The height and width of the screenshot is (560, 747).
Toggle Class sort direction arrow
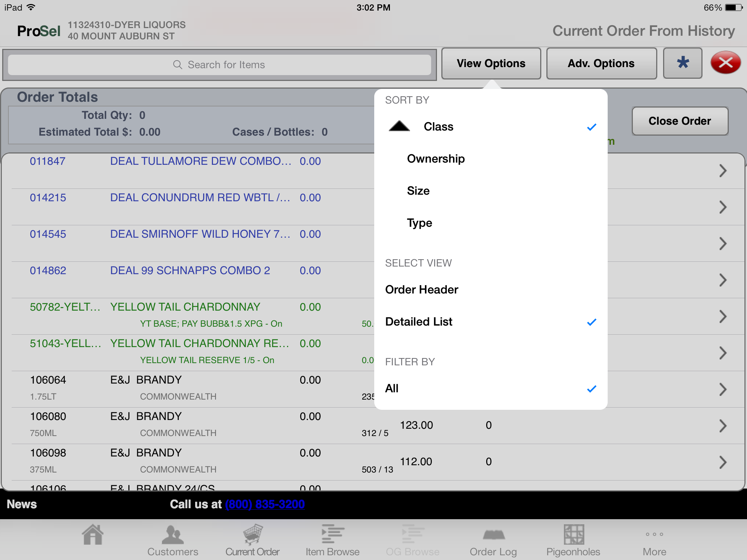(x=399, y=126)
